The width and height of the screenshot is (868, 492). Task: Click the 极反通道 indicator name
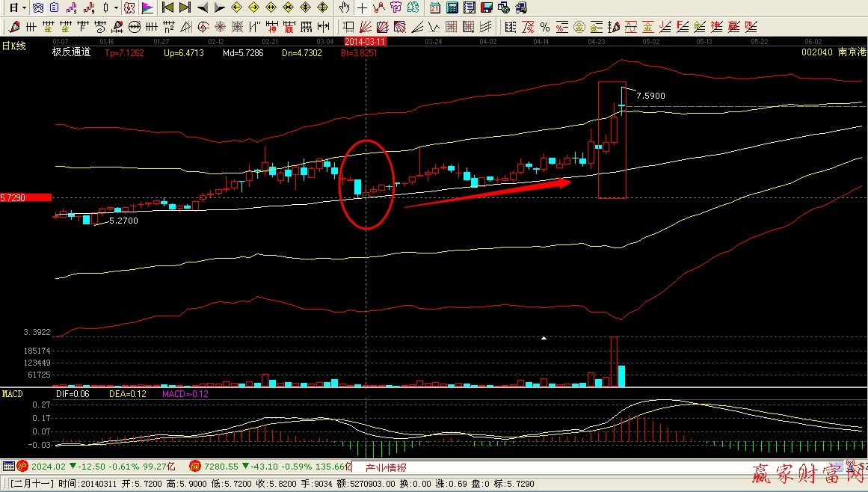tap(71, 53)
